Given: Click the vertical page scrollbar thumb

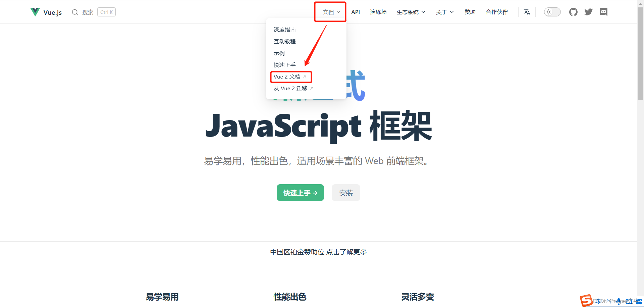Looking at the screenshot, I should click(640, 54).
